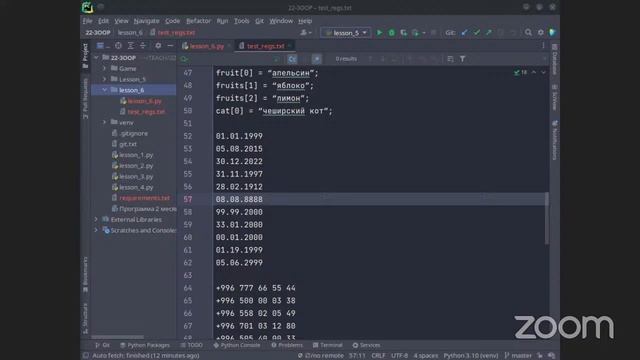The image size is (640, 360).
Task: Click the search filter funnel icon
Action: pyautogui.click(x=462, y=59)
